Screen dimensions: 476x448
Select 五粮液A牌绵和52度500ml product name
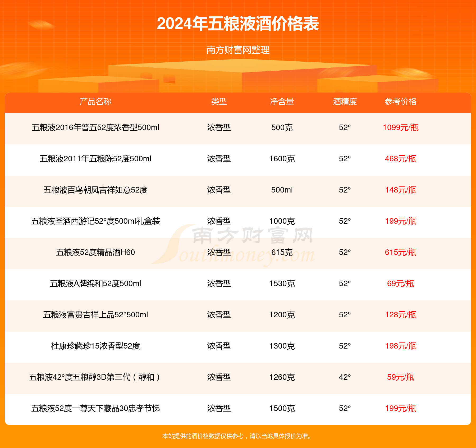tap(95, 284)
